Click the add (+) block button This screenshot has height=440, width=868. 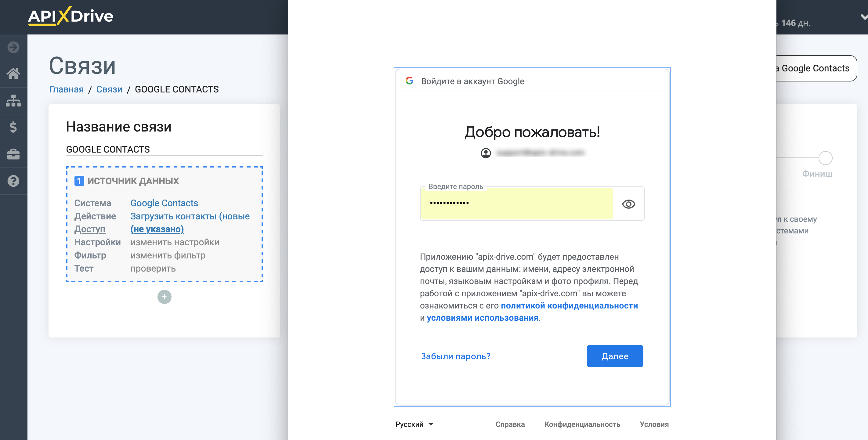click(x=165, y=297)
